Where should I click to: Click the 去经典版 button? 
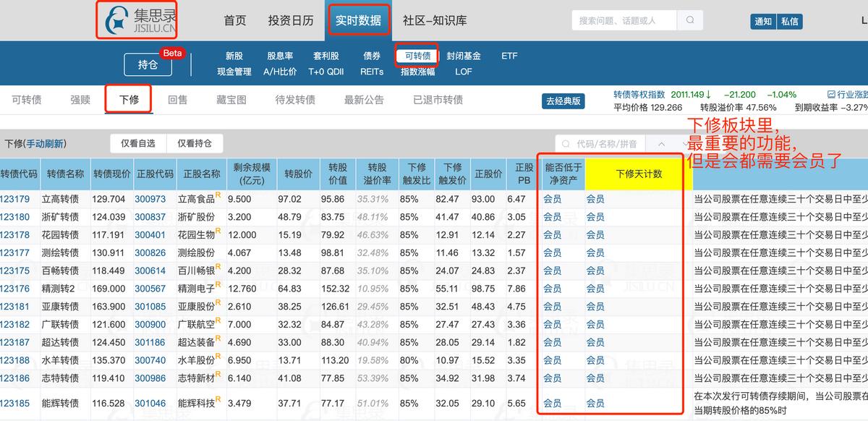click(563, 101)
